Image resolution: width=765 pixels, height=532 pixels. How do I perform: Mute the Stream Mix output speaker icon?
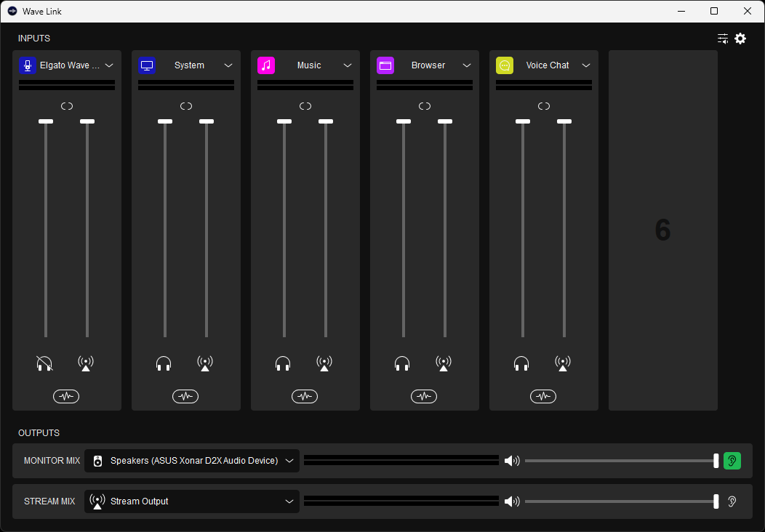[x=512, y=501]
